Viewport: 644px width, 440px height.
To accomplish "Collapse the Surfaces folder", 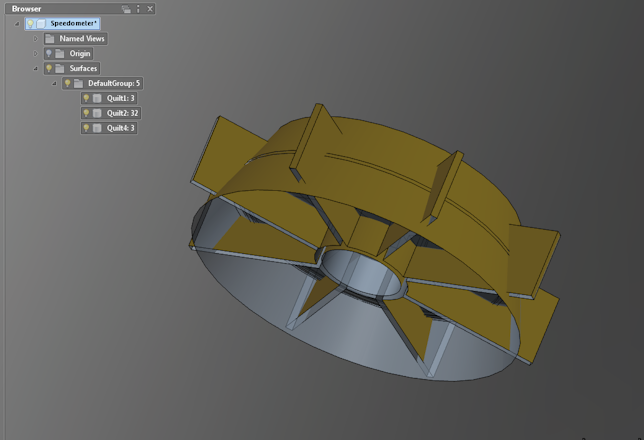I will pyautogui.click(x=36, y=69).
